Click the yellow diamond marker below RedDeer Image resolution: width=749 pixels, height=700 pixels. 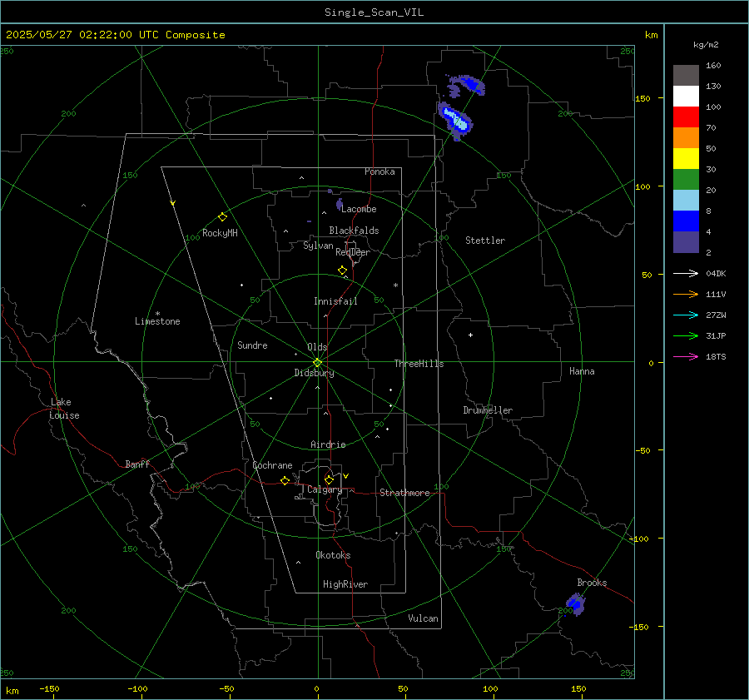[342, 271]
